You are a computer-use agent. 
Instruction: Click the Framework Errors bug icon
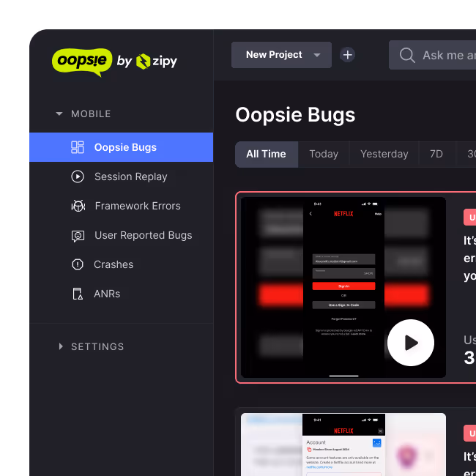(78, 206)
